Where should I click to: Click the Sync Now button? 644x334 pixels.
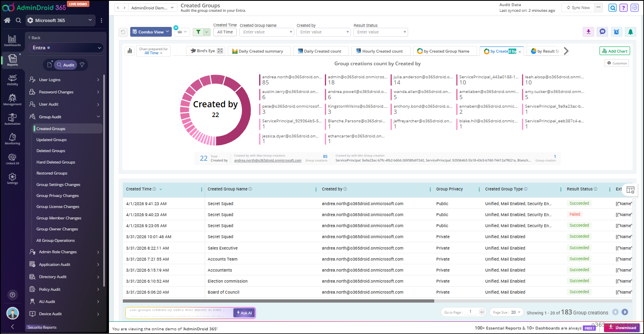pyautogui.click(x=578, y=8)
